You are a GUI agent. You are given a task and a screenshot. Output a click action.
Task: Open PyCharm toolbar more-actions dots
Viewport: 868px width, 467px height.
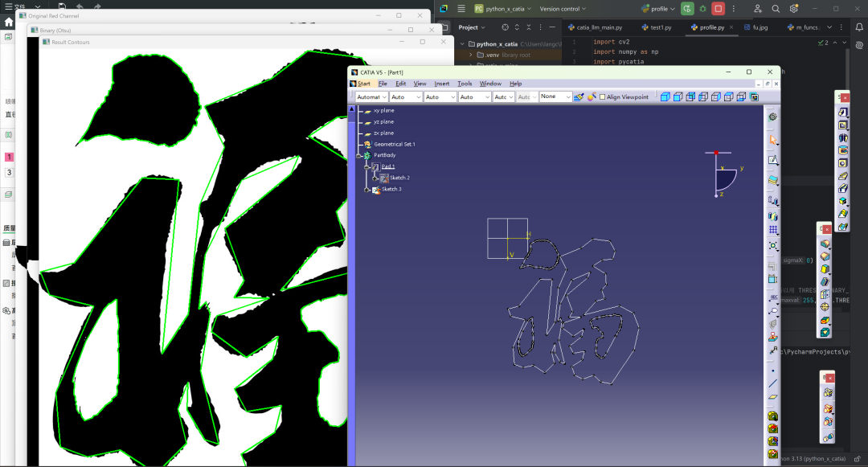coord(734,9)
